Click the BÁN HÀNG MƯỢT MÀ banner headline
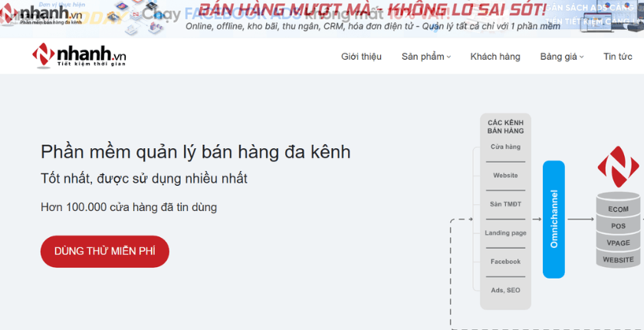Image resolution: width=644 pixels, height=330 pixels. (x=372, y=8)
